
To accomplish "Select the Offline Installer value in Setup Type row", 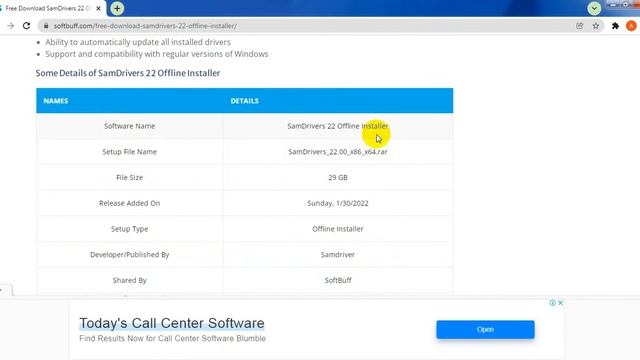I will pyautogui.click(x=338, y=229).
